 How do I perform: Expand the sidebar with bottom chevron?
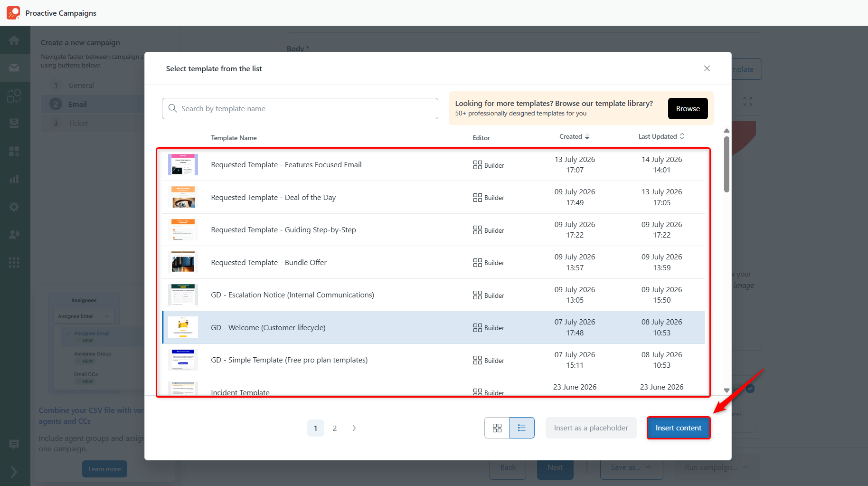[14, 472]
